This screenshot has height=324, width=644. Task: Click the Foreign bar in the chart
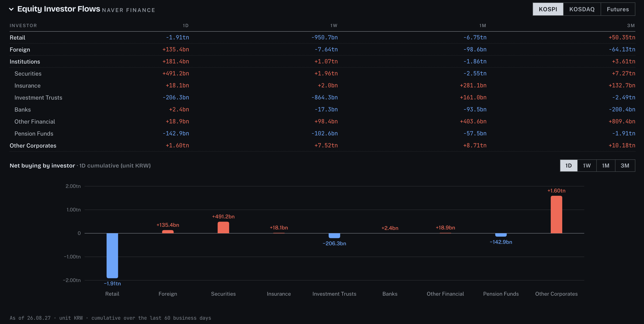click(x=168, y=232)
